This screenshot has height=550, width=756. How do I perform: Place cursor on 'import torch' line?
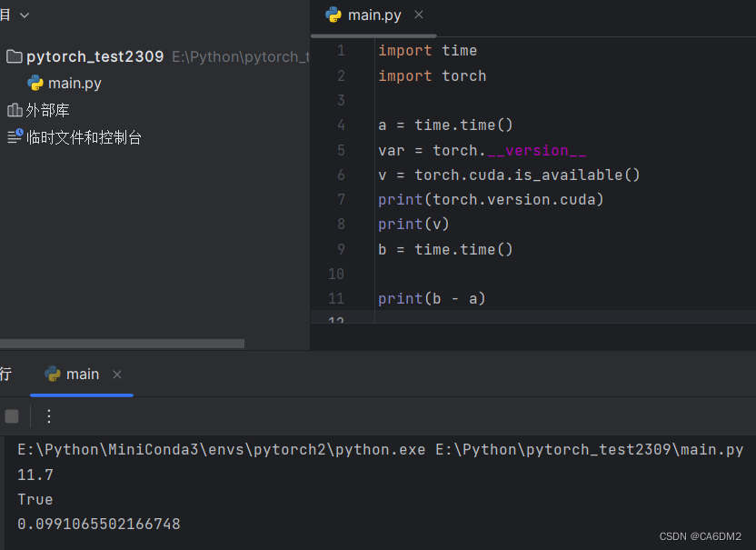click(432, 75)
